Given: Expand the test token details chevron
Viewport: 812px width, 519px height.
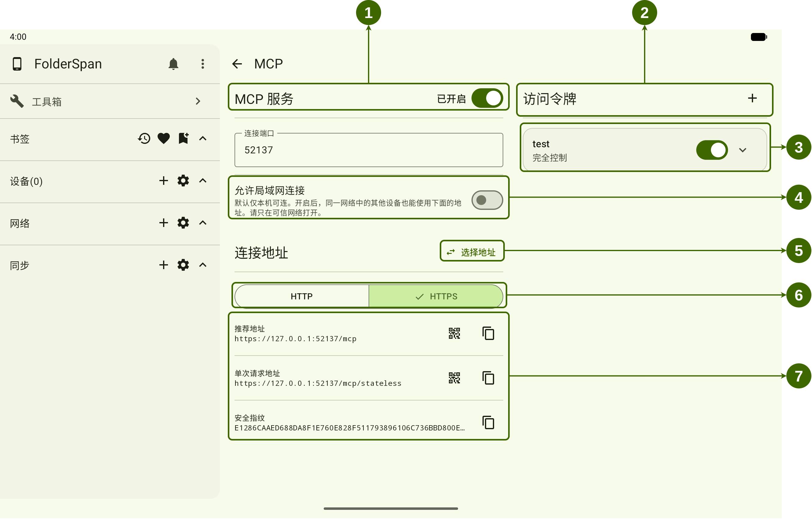Looking at the screenshot, I should [743, 150].
